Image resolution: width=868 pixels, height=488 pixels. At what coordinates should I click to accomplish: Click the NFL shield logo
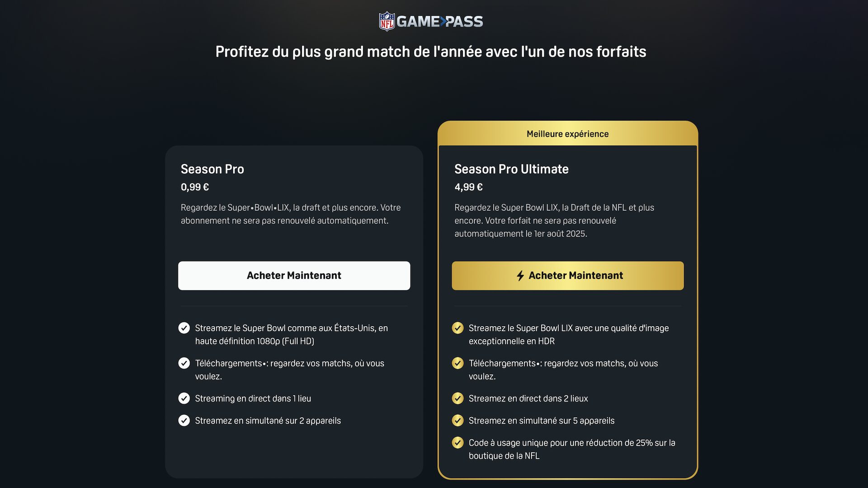point(387,21)
